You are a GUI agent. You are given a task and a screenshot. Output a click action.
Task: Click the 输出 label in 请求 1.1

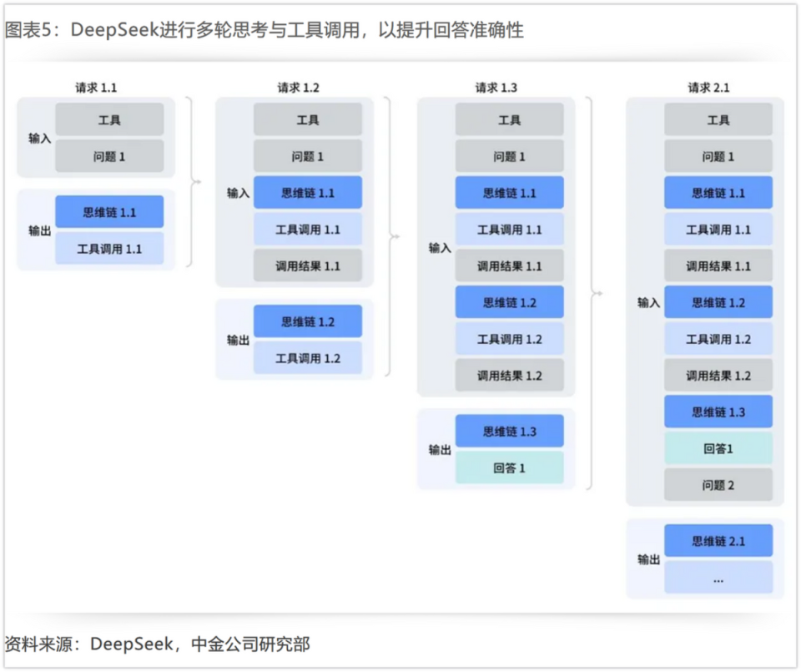tap(40, 231)
